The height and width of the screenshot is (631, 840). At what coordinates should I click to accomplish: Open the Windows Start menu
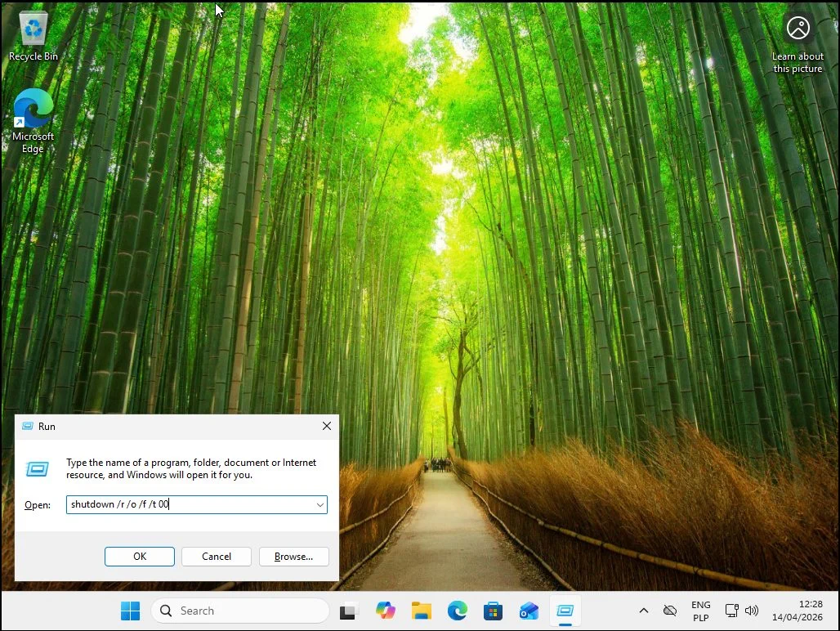point(130,611)
